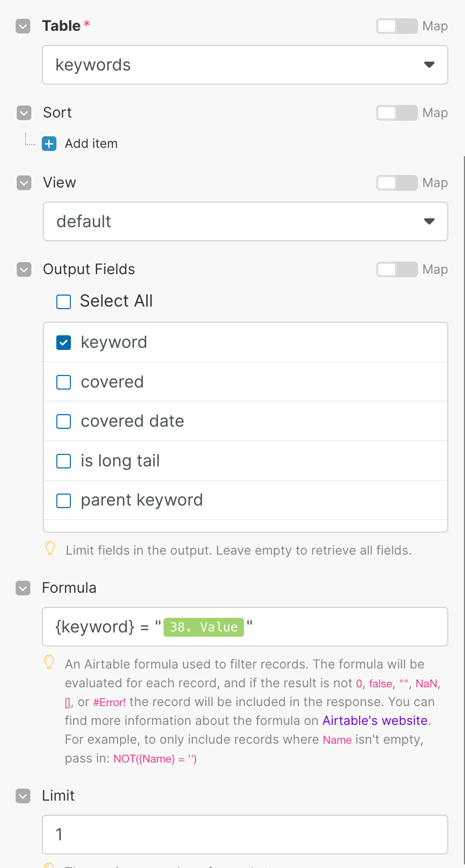This screenshot has width=465, height=868.
Task: Collapse the View section chevron
Action: click(x=24, y=183)
